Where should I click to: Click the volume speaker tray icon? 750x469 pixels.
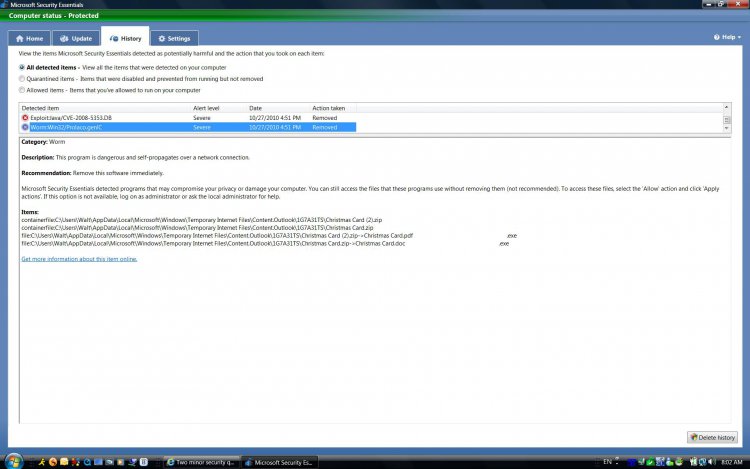(711, 462)
